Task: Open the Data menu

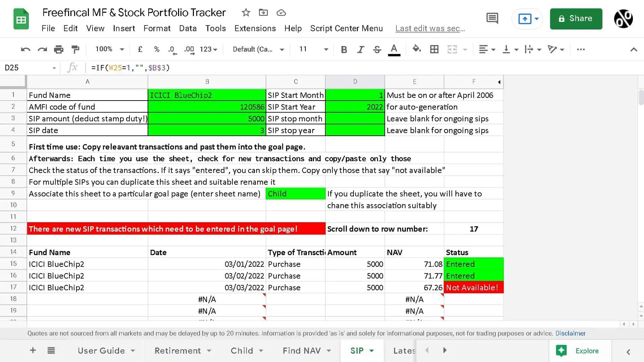Action: [x=188, y=28]
